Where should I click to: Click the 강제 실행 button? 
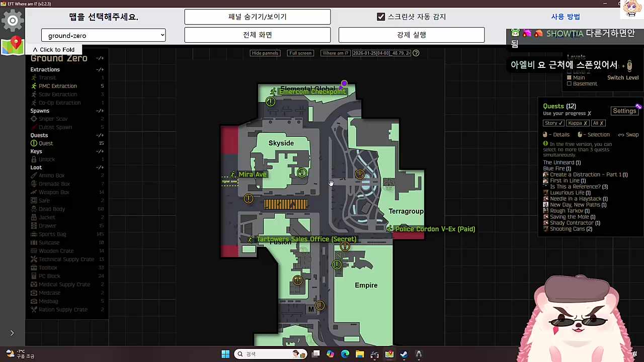coord(412,35)
